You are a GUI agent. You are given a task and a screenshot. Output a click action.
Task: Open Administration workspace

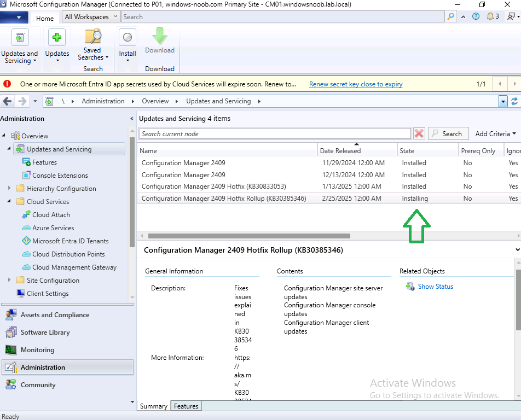pyautogui.click(x=67, y=367)
